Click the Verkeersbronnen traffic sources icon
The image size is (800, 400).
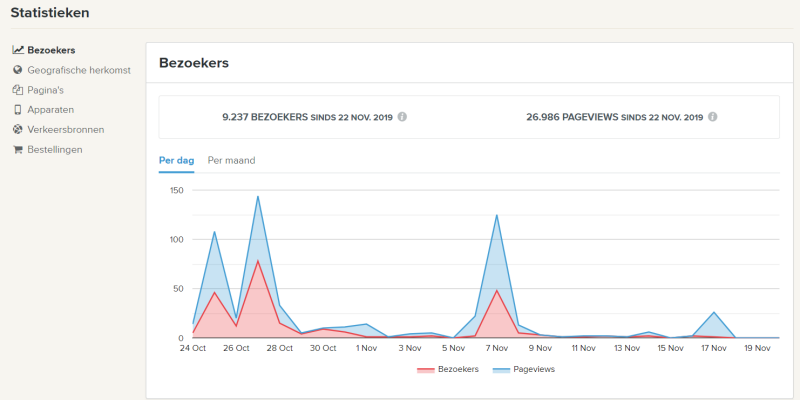[18, 130]
